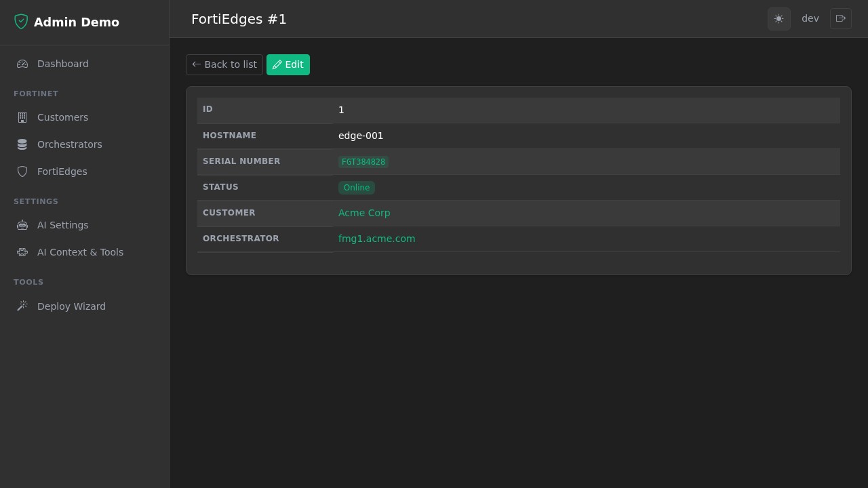
Task: Click the dev username in header
Action: [810, 19]
